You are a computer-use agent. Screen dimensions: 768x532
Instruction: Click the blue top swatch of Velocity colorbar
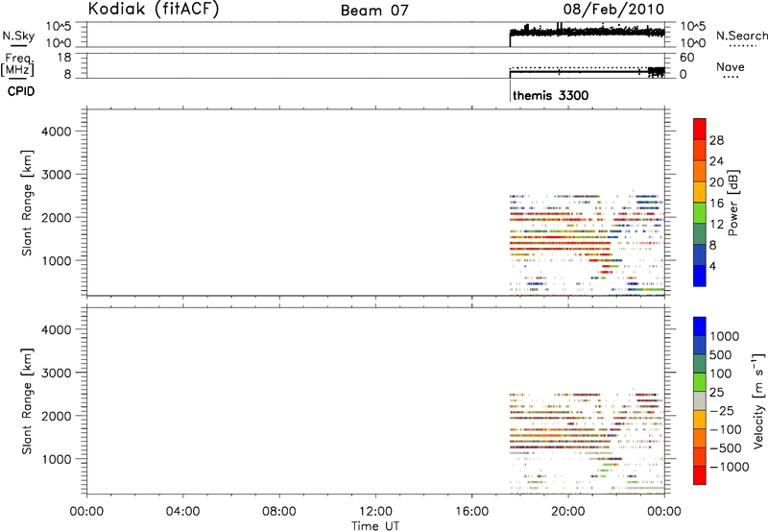click(700, 326)
